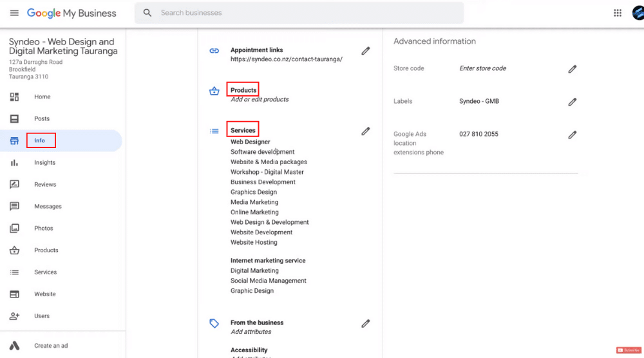Image resolution: width=644 pixels, height=358 pixels.
Task: Click the Services list icon in sidebar
Action: (x=14, y=272)
